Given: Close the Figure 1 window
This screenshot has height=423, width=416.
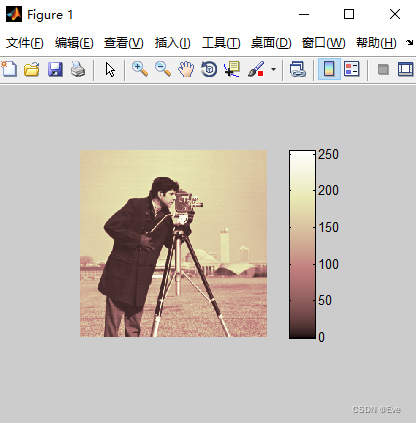Looking at the screenshot, I should (x=395, y=14).
